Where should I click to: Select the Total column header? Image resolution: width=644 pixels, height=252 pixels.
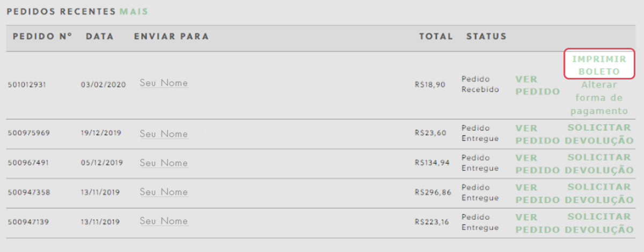[436, 37]
